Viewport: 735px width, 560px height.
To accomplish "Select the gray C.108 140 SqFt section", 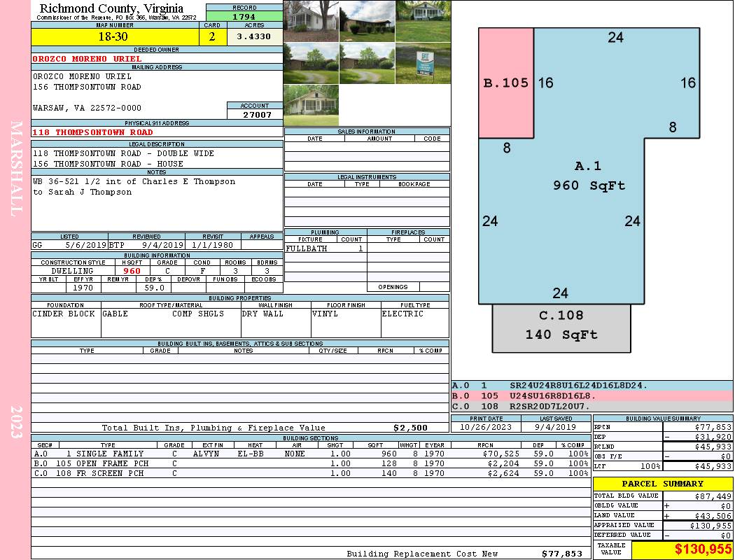I will click(x=561, y=328).
